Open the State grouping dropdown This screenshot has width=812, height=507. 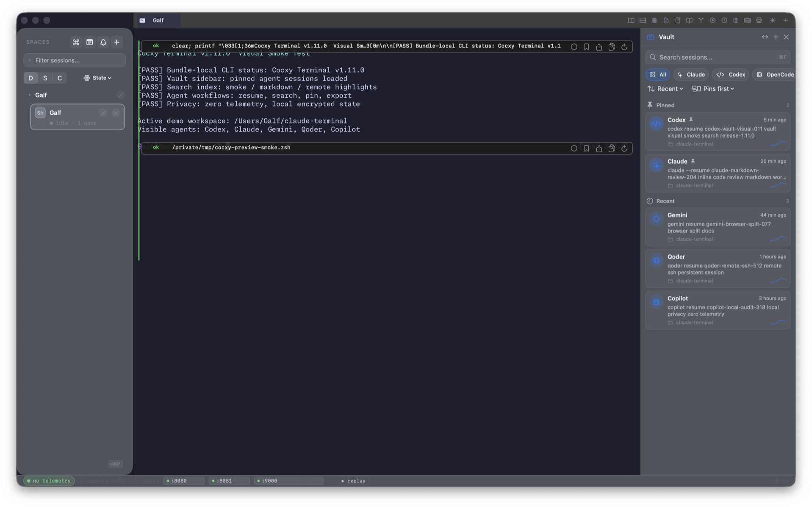[97, 78]
